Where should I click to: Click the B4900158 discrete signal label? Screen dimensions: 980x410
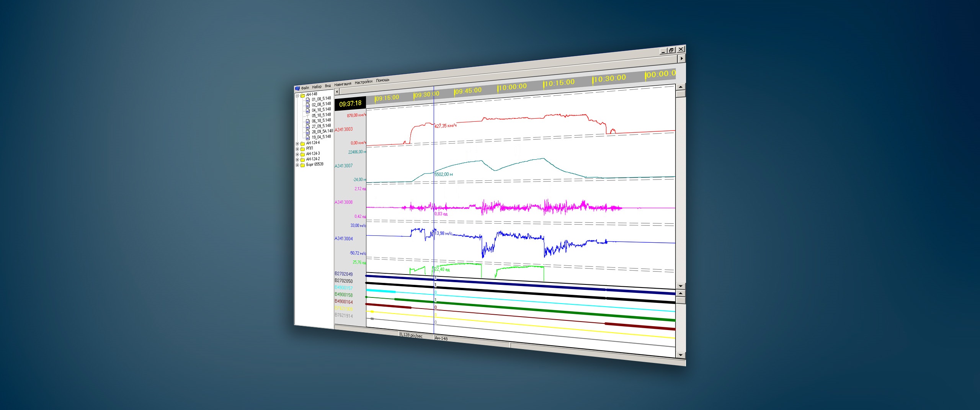[x=343, y=295]
